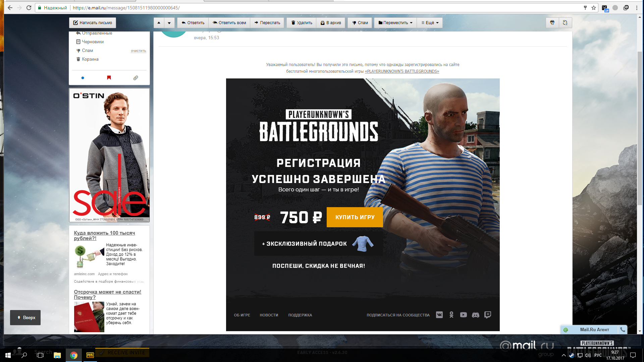644x362 pixels.
Task: Open the previous message with the up arrow
Action: pos(159,23)
